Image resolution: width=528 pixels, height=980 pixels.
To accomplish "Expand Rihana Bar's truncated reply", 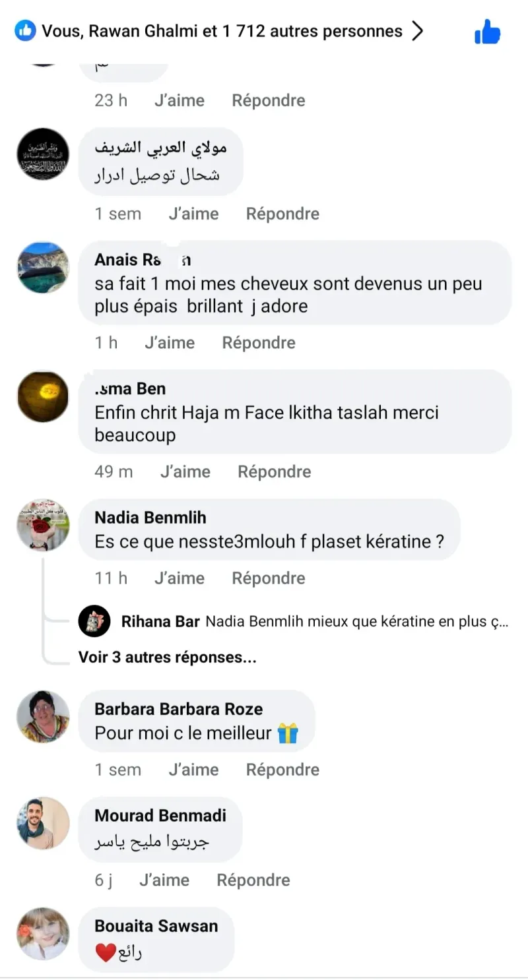I will (356, 621).
